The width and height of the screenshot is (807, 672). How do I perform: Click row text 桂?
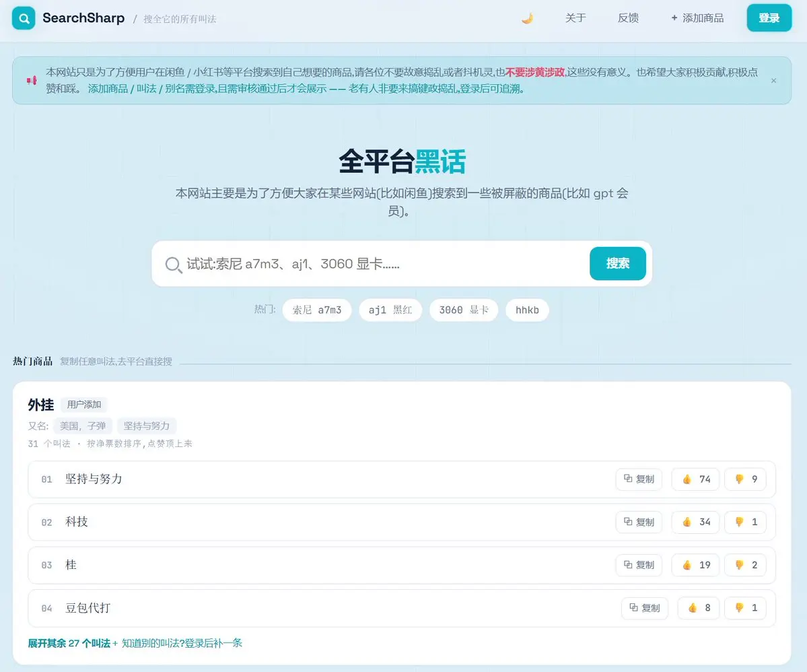pos(71,565)
